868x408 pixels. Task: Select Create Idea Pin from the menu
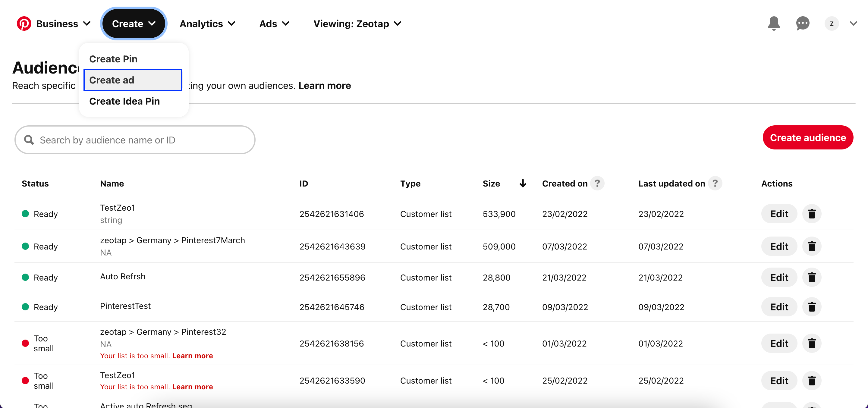pyautogui.click(x=133, y=101)
